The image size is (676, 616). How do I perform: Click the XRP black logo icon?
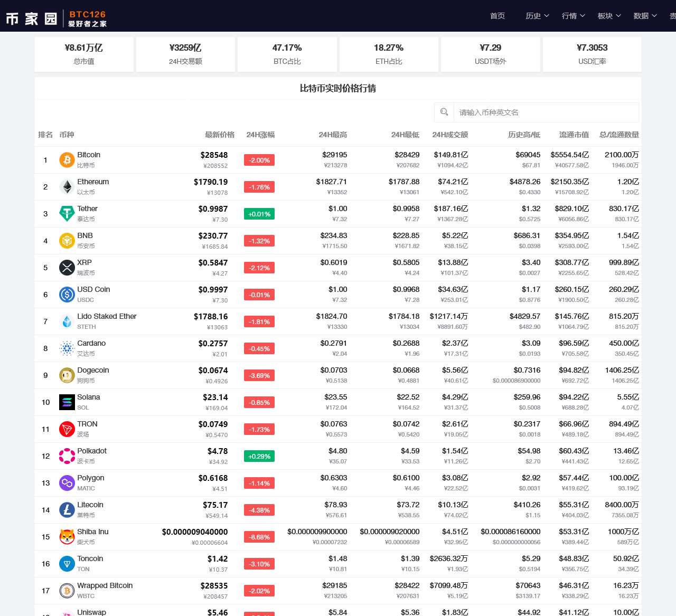(x=67, y=268)
